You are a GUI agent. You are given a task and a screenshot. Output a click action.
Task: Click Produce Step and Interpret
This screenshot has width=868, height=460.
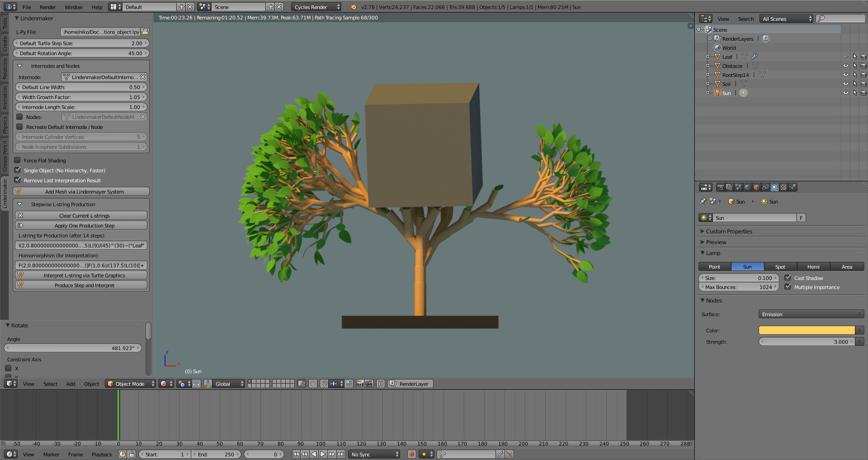pos(81,285)
